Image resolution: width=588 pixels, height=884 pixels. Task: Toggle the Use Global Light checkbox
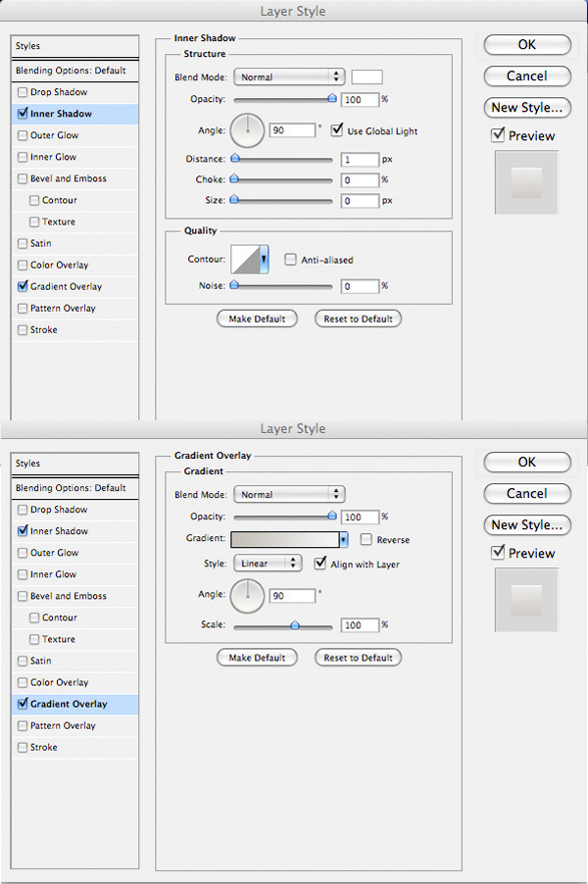(x=337, y=130)
